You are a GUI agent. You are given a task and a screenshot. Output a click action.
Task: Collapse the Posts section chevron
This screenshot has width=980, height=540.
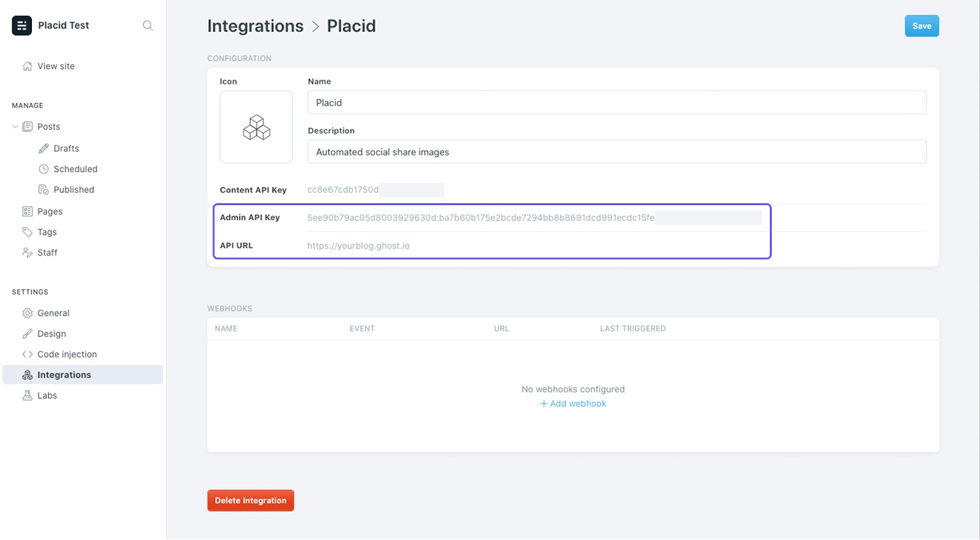click(15, 127)
